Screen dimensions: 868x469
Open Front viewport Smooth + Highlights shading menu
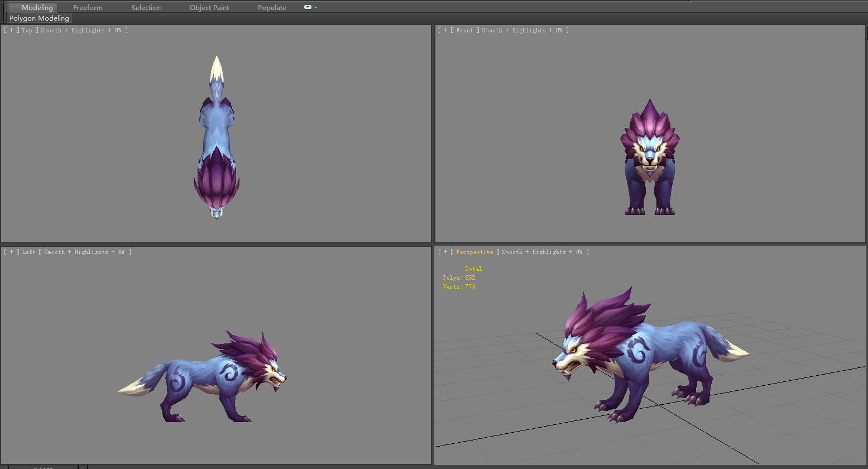click(522, 30)
